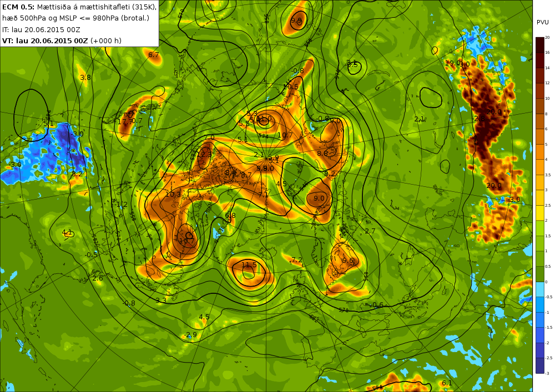This screenshot has height=392, width=555.
Task: Click the map value label "7.2"
Action: 296,261
